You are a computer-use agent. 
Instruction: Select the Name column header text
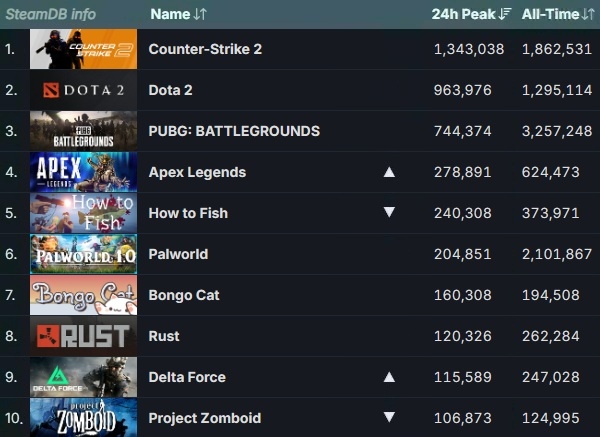tap(170, 14)
